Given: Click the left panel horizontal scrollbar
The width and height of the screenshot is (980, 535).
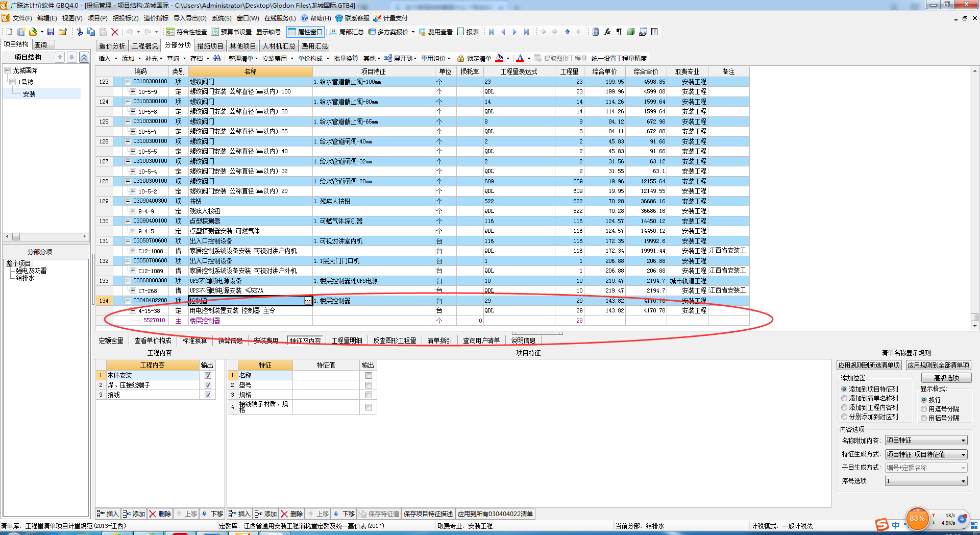Looking at the screenshot, I should [45, 236].
